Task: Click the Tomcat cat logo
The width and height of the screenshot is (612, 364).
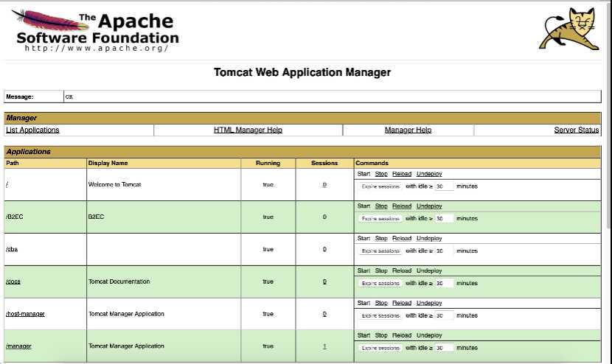Action: 569,29
